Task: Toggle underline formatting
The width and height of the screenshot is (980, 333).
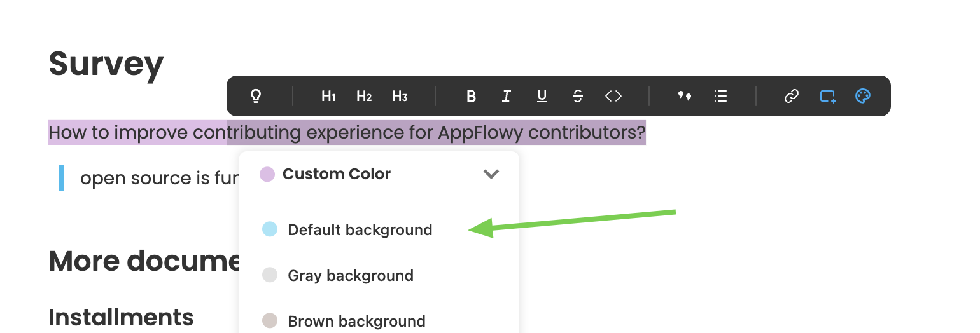Action: pos(542,96)
